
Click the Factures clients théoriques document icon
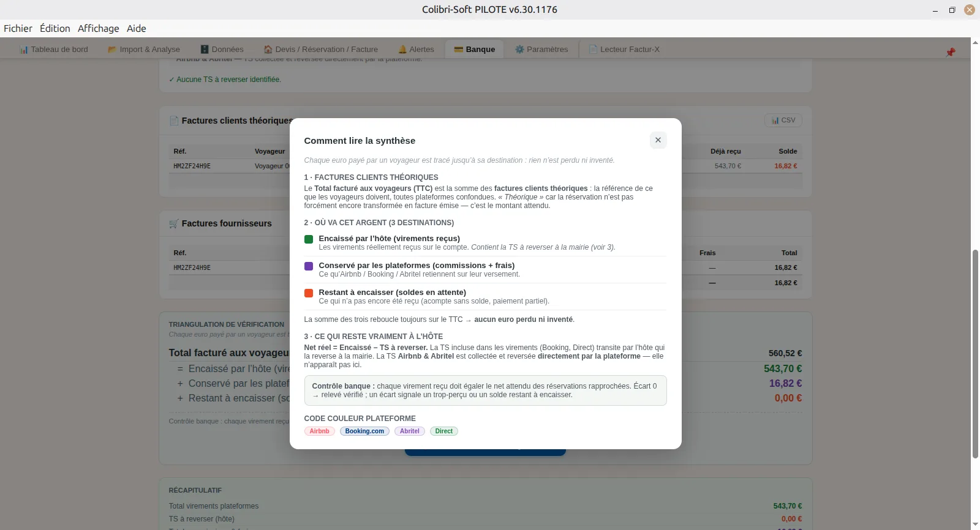174,121
